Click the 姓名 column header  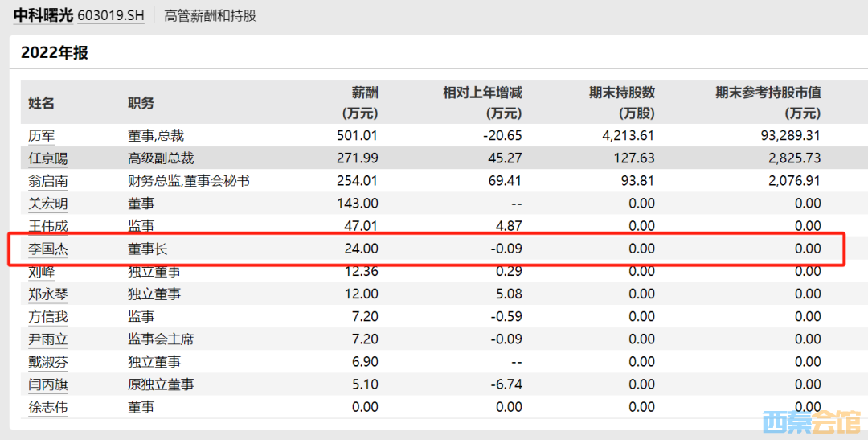point(42,103)
